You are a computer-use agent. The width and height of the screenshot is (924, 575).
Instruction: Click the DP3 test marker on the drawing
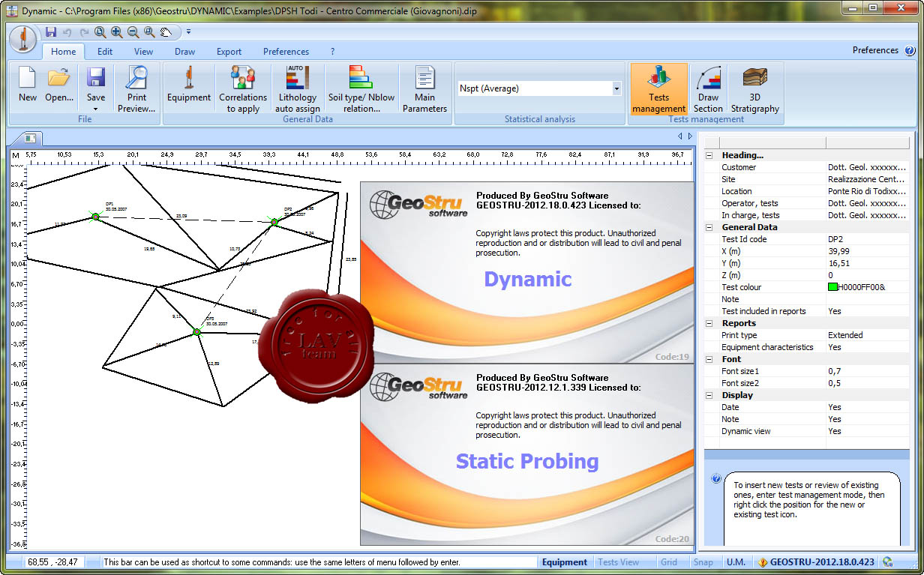(x=196, y=331)
